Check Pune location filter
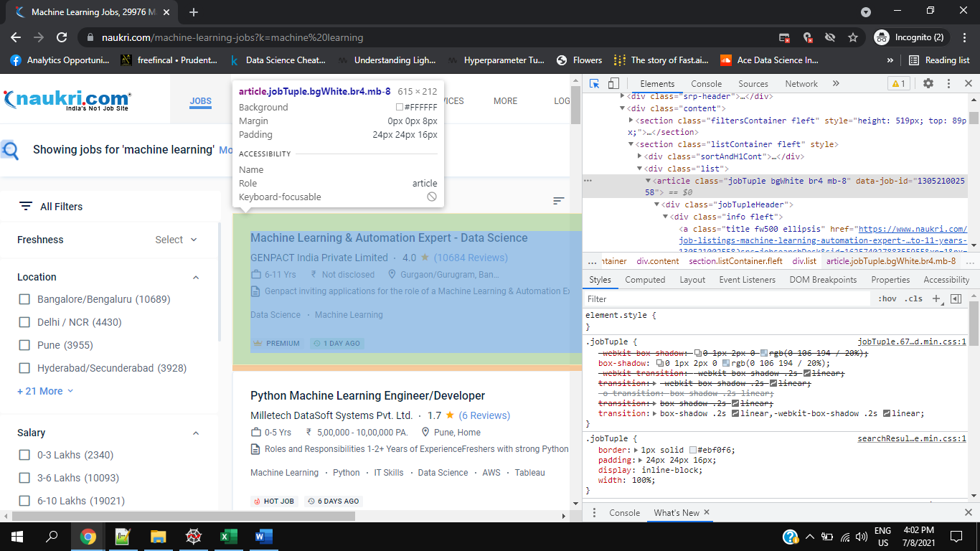The height and width of the screenshot is (551, 980). pyautogui.click(x=24, y=345)
